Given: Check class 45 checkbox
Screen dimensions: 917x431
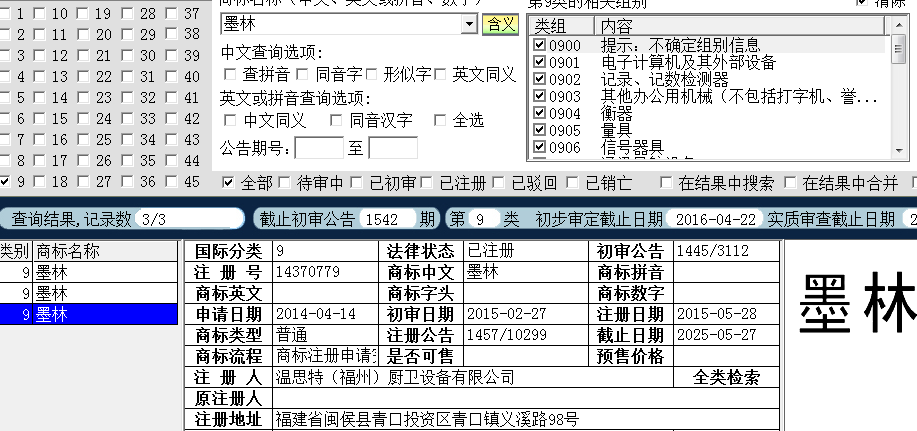Looking at the screenshot, I should click(x=171, y=182).
